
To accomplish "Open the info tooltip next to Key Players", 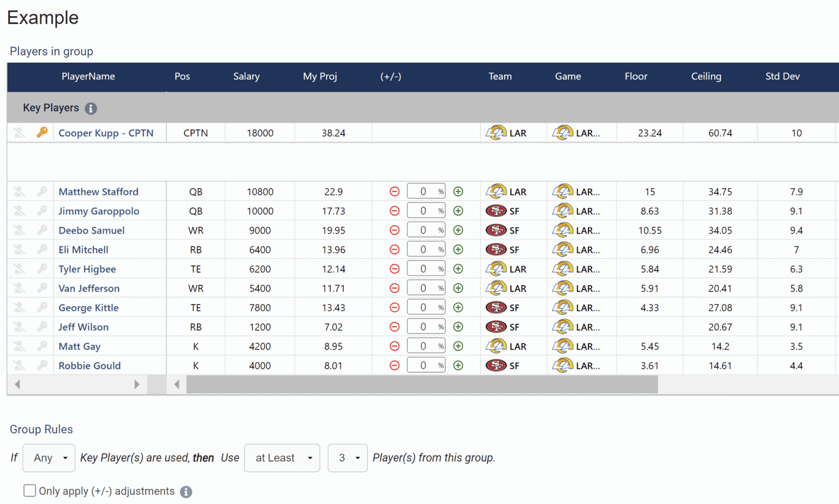I will pyautogui.click(x=91, y=108).
